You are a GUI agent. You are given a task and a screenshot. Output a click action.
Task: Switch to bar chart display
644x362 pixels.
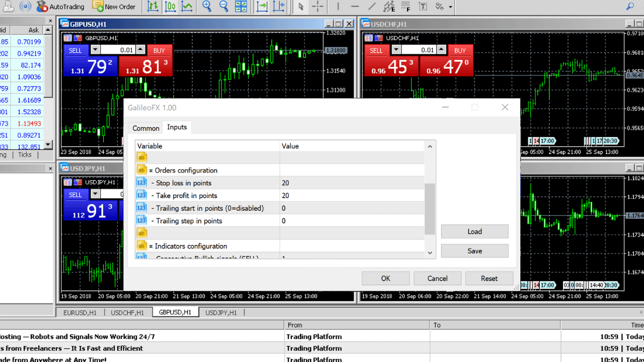click(153, 7)
